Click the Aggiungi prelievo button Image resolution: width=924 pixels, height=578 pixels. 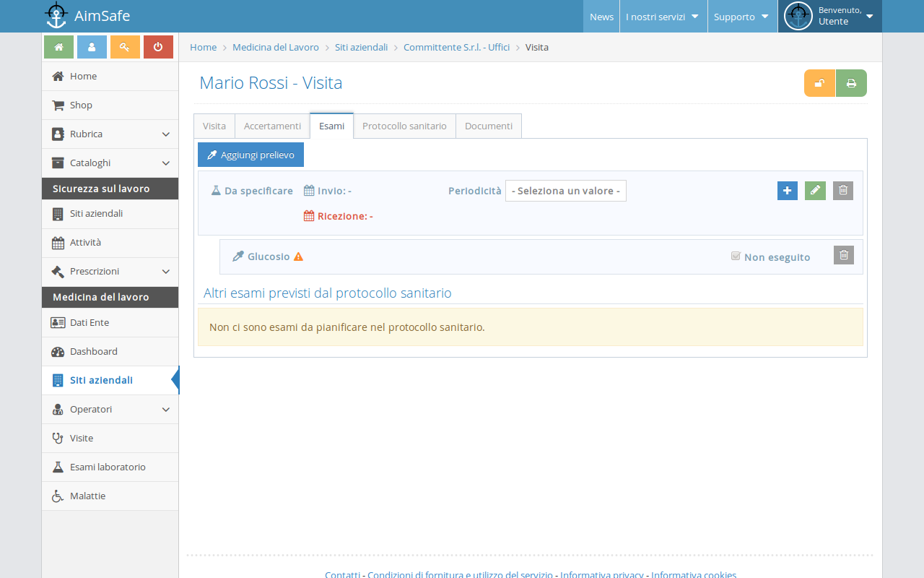[250, 155]
